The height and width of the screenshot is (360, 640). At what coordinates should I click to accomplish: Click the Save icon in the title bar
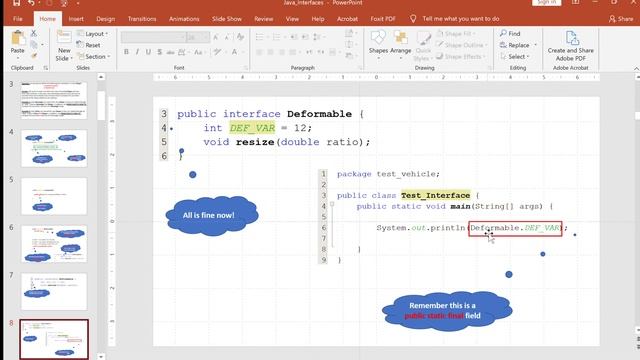[16, 3]
